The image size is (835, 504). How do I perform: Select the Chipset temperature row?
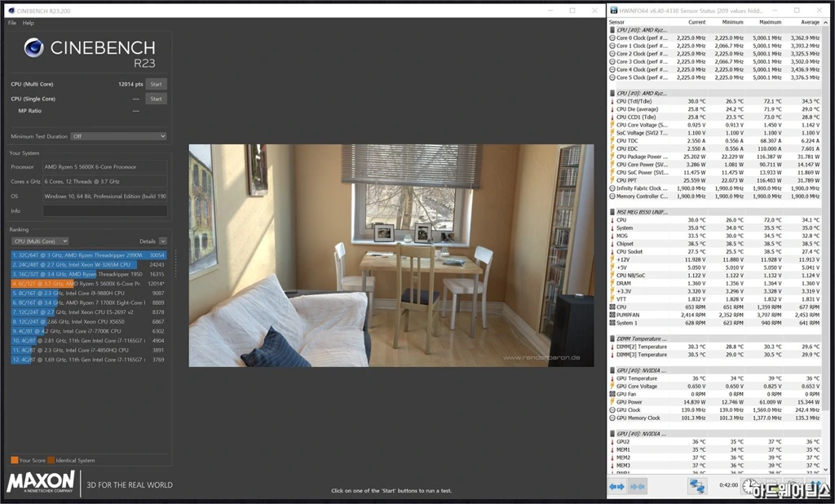click(x=715, y=244)
